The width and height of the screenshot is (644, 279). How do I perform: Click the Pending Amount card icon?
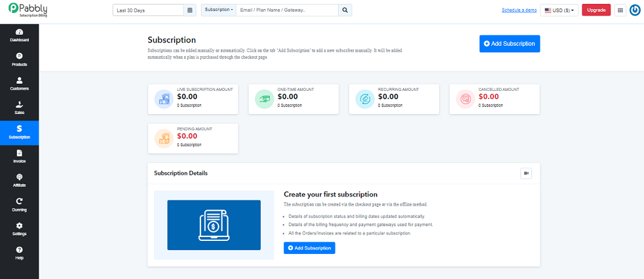coord(164,139)
